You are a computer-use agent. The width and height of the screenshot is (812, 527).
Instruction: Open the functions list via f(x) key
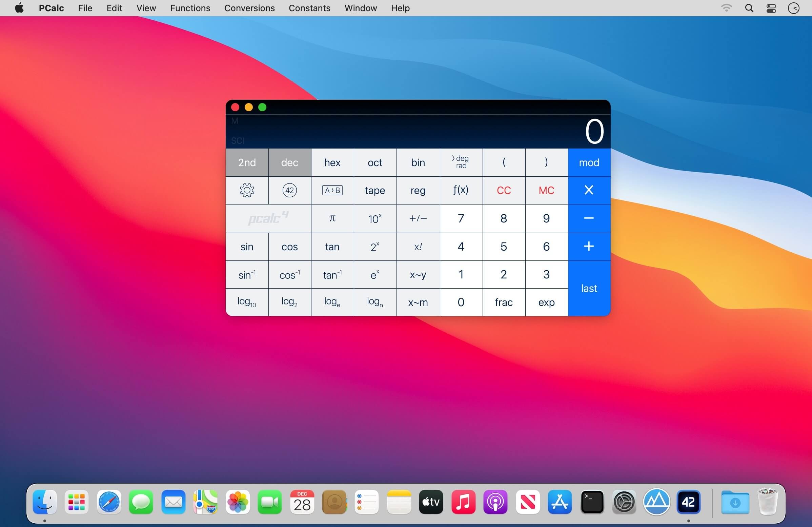[x=461, y=191]
